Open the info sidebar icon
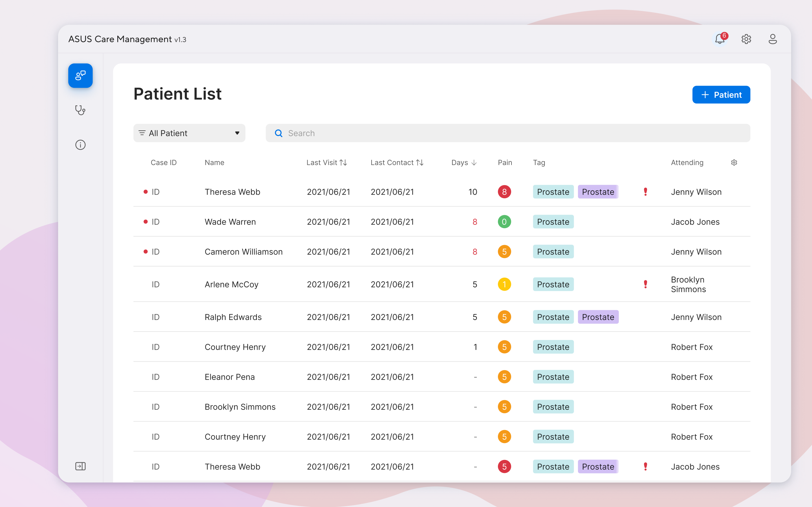 80,145
